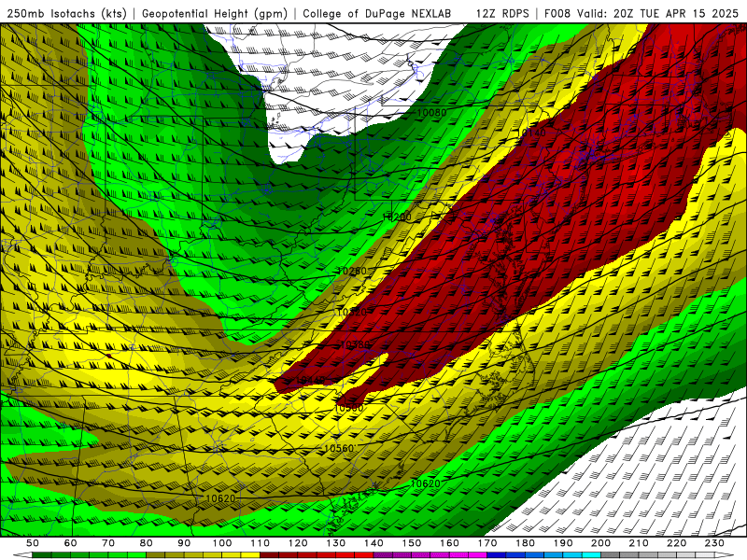Viewport: 747px width, 560px height.
Task: Click the 10560 height contour label
Action: (x=339, y=449)
